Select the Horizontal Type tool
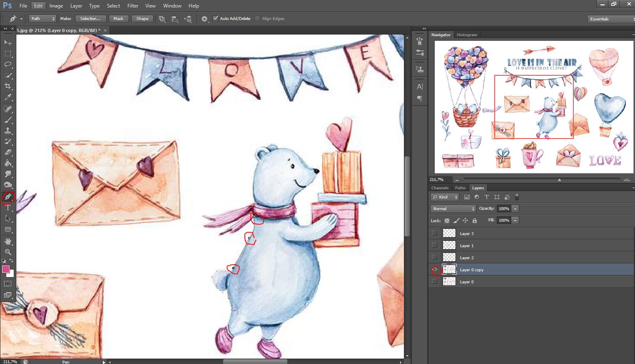635x364 pixels. click(x=8, y=208)
